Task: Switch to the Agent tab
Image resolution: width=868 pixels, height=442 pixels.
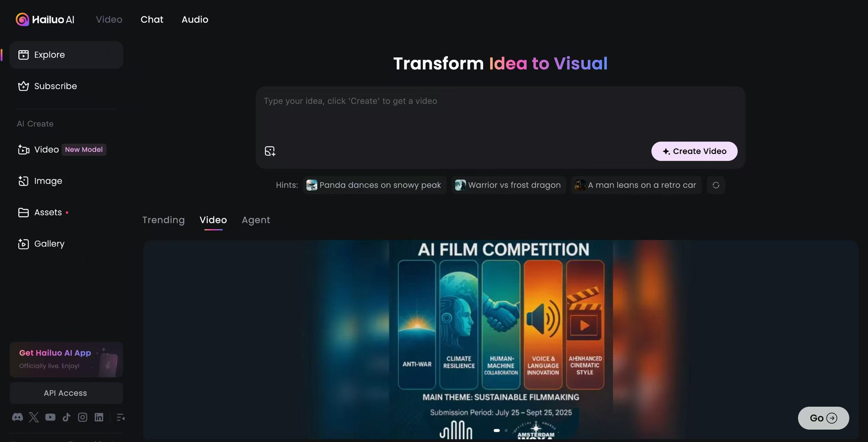Action: 256,220
